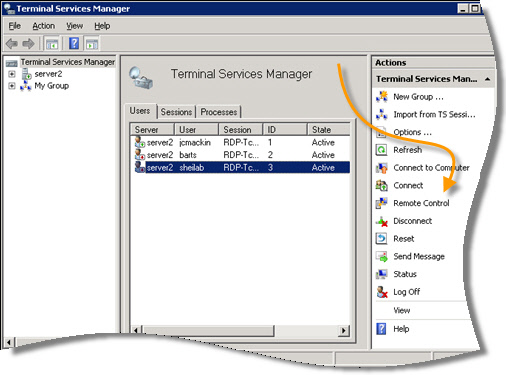Click the blue Help question-mark toolbar icon
The image size is (506, 375).
[74, 43]
